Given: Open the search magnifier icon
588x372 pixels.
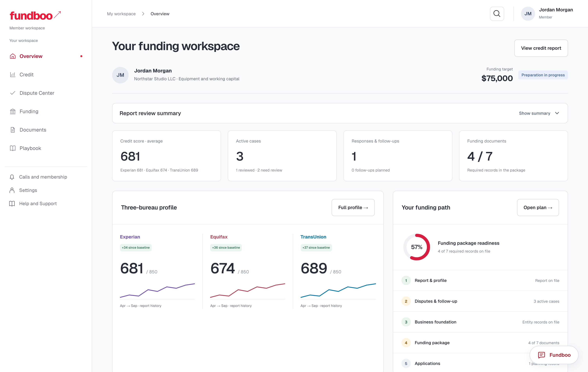Looking at the screenshot, I should point(497,14).
